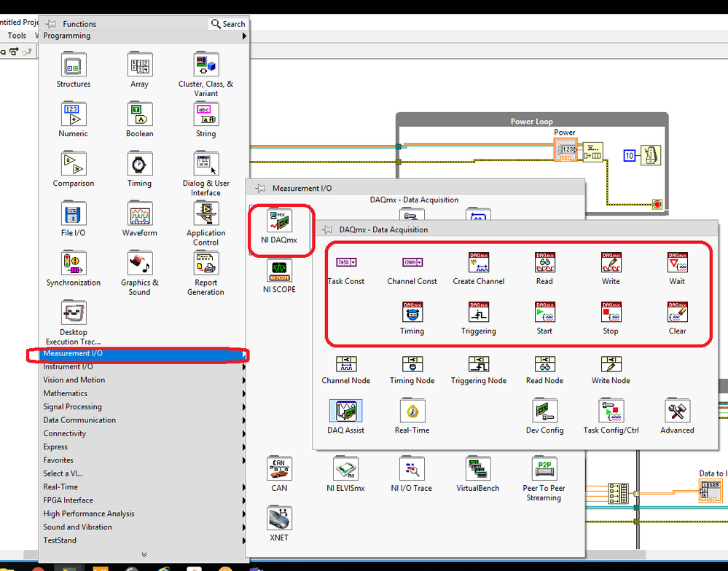Viewport: 728px width, 571px height.
Task: Open the Structures palette
Action: [74, 65]
